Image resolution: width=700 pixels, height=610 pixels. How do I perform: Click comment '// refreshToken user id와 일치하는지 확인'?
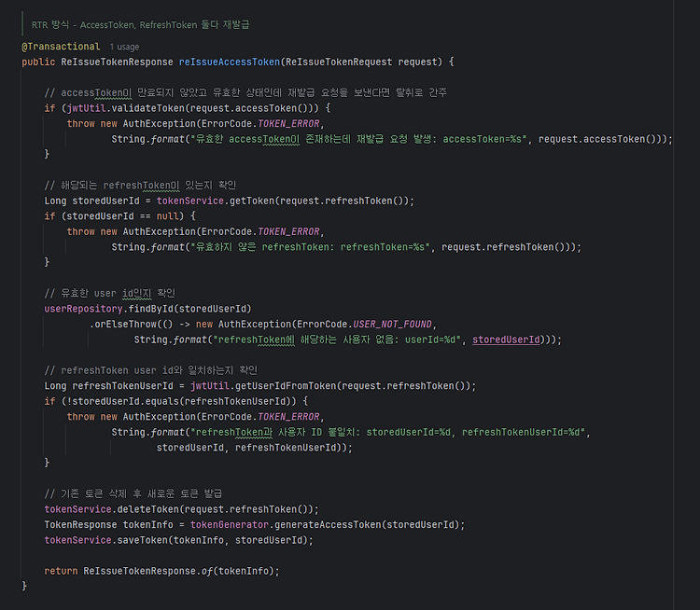(151, 370)
